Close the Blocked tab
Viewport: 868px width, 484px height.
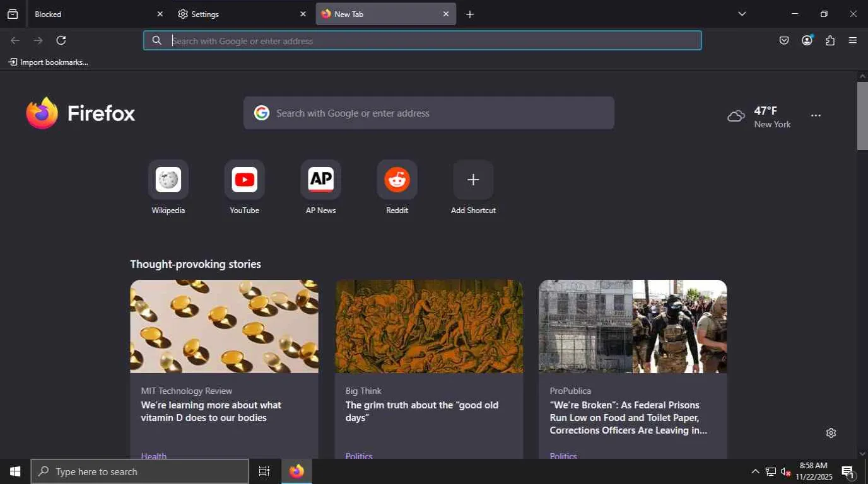pyautogui.click(x=160, y=14)
